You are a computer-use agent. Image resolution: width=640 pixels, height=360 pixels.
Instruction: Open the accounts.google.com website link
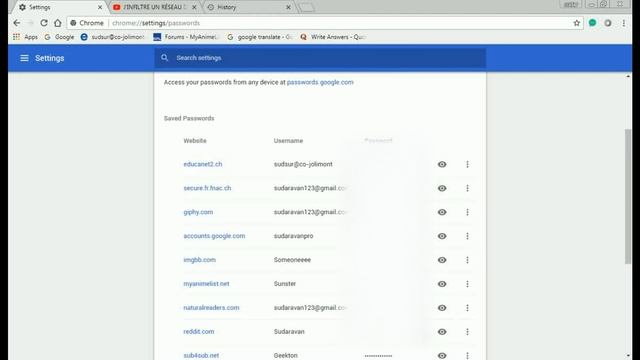pos(214,236)
